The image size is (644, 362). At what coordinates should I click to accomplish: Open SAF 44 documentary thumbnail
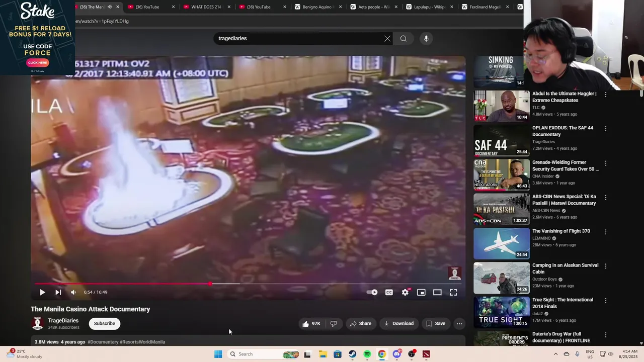pos(502,140)
